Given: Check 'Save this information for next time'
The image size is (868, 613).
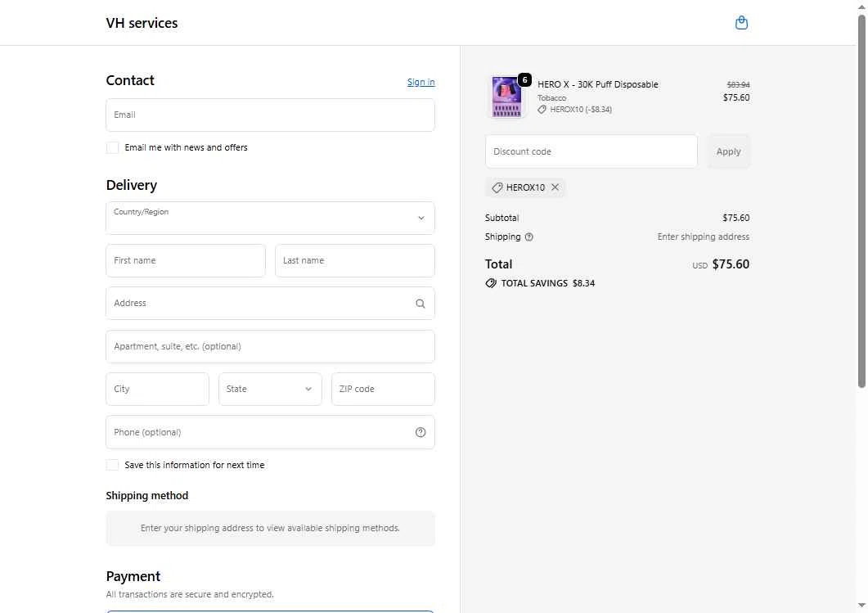Looking at the screenshot, I should pyautogui.click(x=113, y=465).
